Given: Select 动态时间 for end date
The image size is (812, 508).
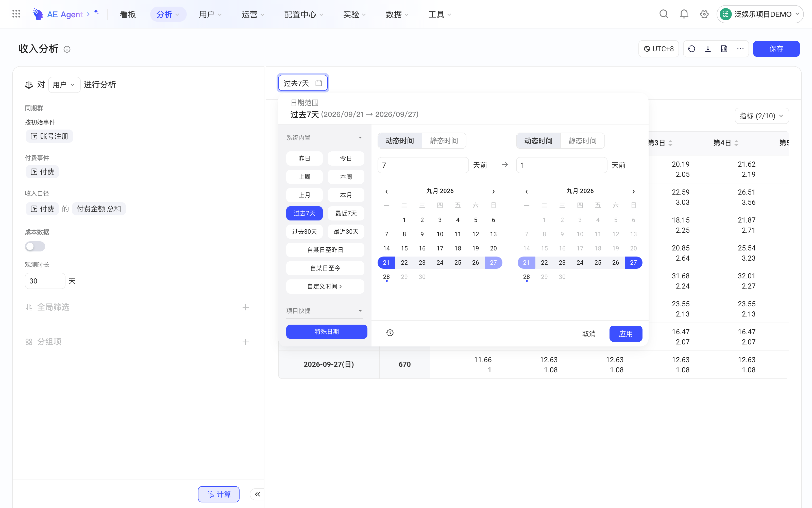Looking at the screenshot, I should (x=538, y=140).
